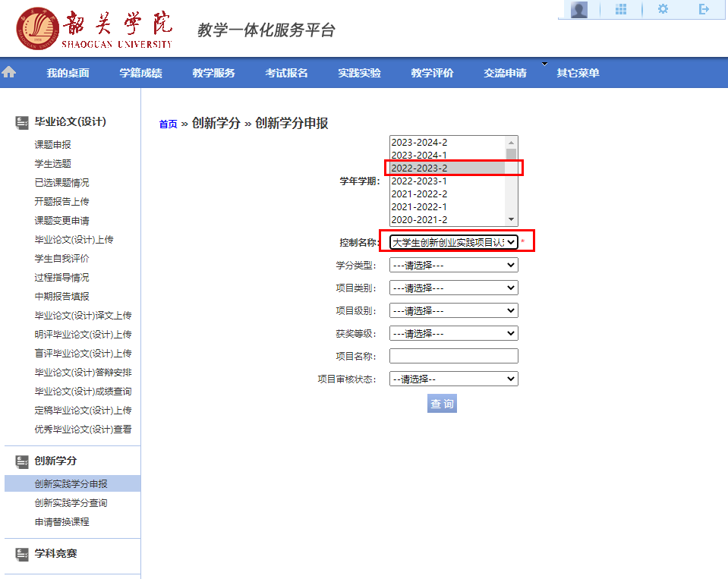Open 创新实践学分查询 in sidebar
The image size is (728, 579).
[x=71, y=503]
